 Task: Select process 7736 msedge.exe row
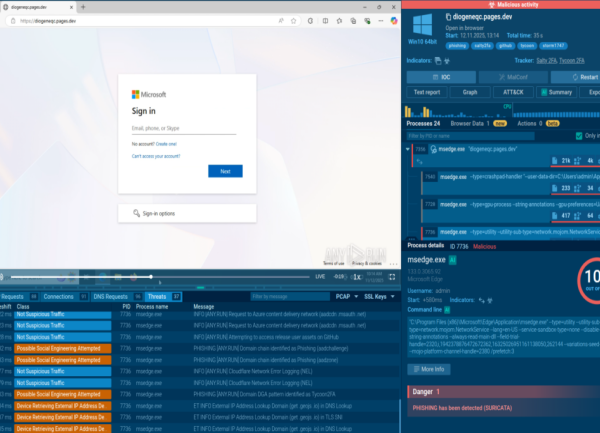click(511, 232)
